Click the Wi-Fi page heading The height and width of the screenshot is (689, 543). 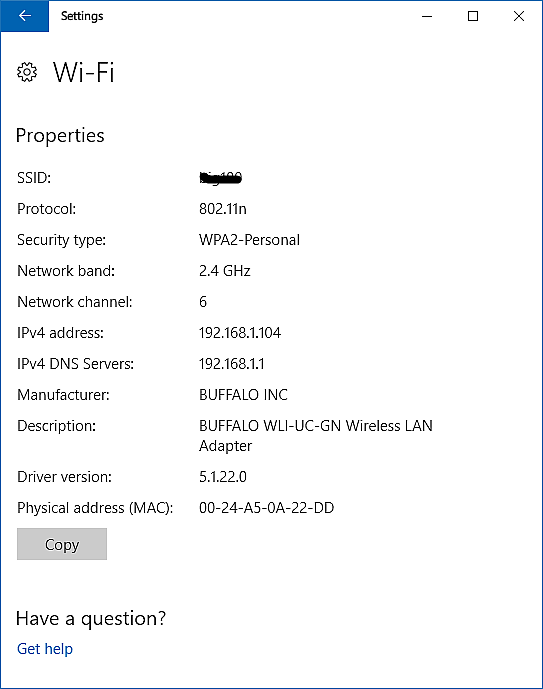pos(84,72)
